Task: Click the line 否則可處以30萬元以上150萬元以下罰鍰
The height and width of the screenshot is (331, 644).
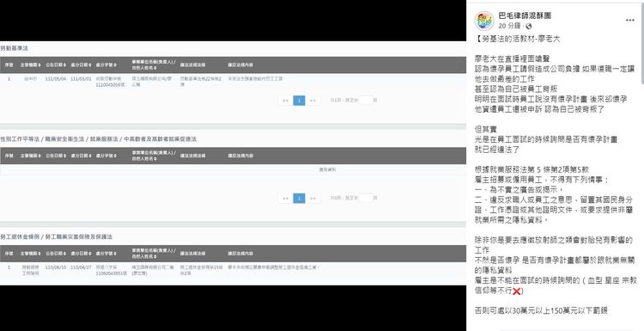Action: point(541,311)
